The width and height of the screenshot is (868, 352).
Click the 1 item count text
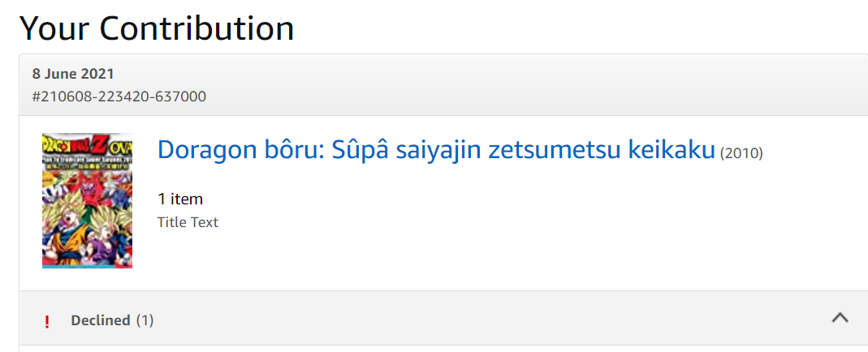point(180,199)
